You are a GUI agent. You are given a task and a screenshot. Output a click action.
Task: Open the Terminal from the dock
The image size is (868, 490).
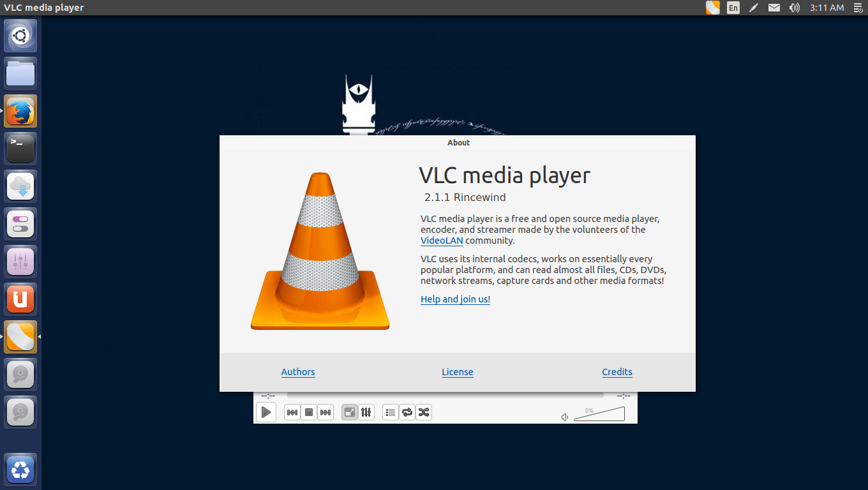click(x=20, y=149)
